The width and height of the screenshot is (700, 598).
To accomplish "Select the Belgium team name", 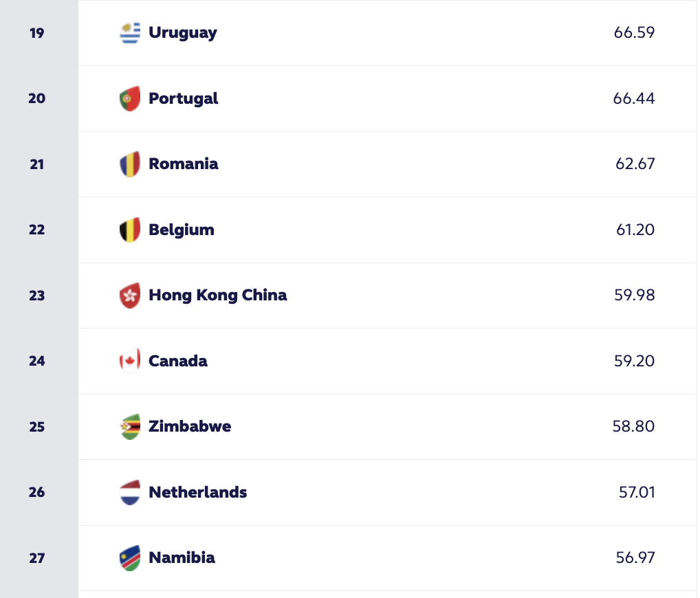I will coord(181,230).
